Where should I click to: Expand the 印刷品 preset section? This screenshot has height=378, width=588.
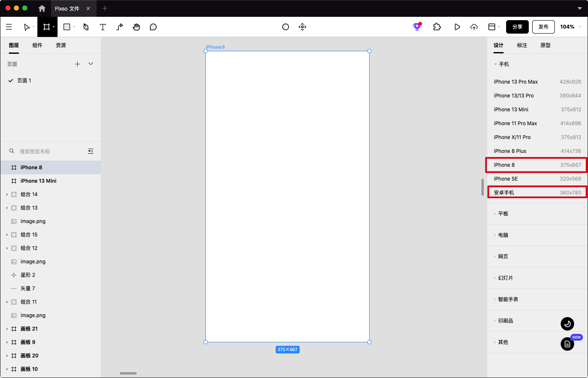(495, 321)
